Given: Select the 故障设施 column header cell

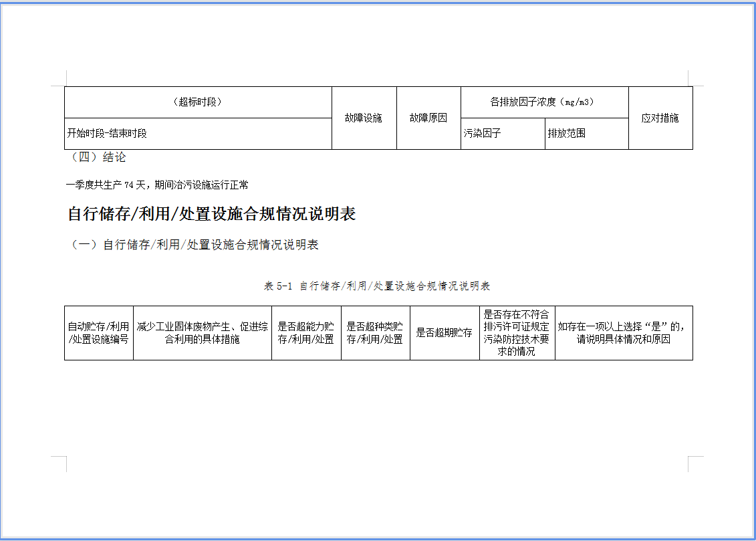Looking at the screenshot, I should coord(364,118).
